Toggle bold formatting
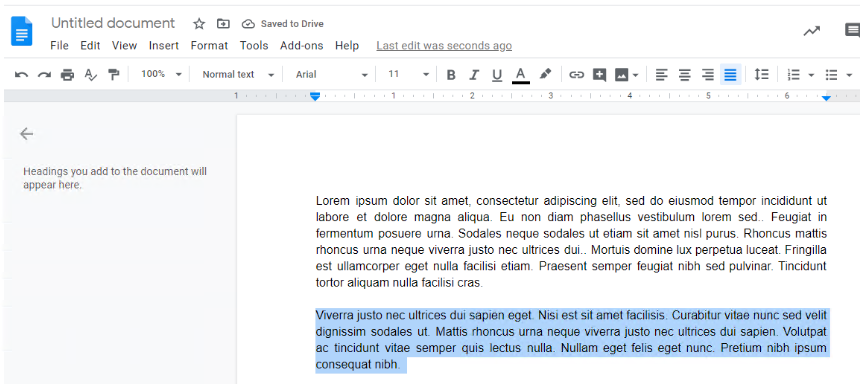861x385 pixels. pos(451,75)
